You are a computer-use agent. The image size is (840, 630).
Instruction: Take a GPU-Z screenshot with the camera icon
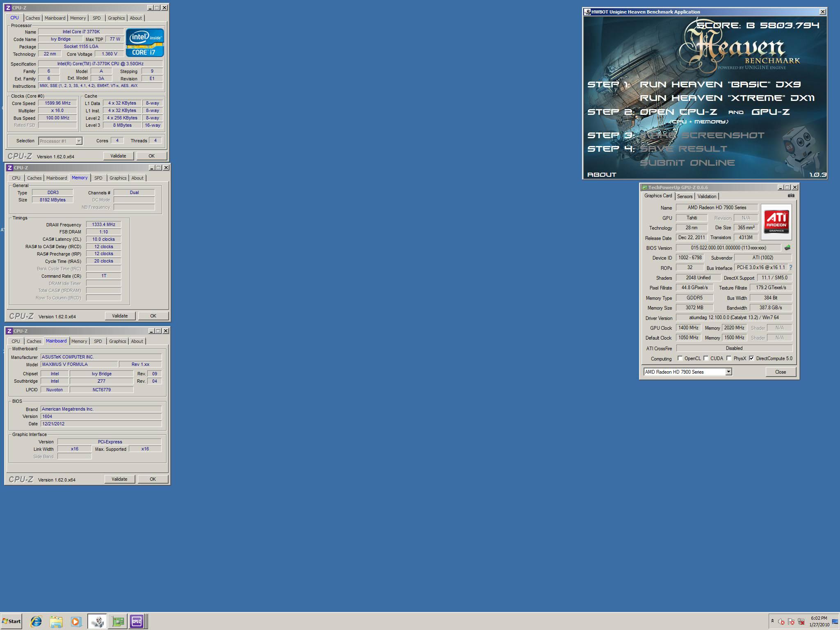(791, 196)
